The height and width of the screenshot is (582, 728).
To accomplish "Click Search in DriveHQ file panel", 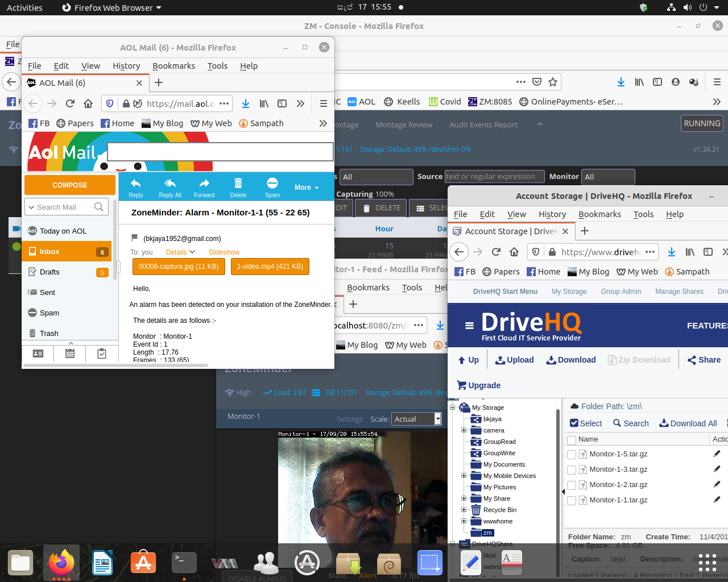I will coord(631,423).
